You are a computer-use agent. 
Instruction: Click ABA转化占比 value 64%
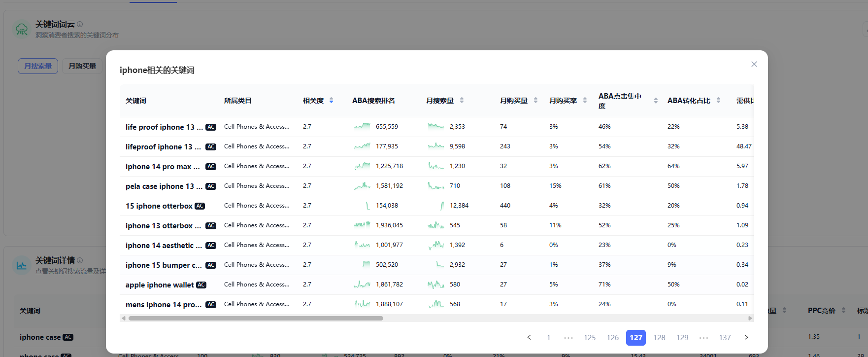(x=673, y=166)
